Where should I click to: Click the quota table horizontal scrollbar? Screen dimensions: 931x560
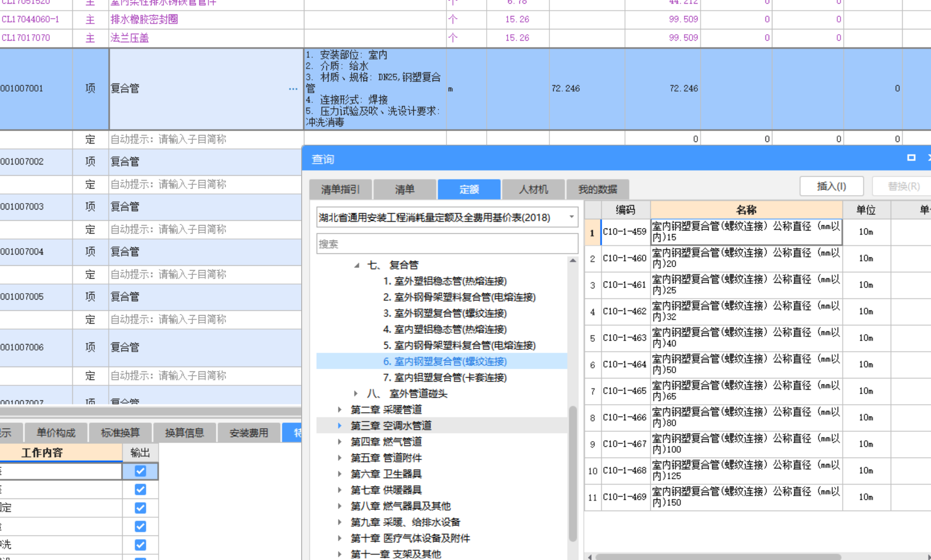click(x=718, y=557)
